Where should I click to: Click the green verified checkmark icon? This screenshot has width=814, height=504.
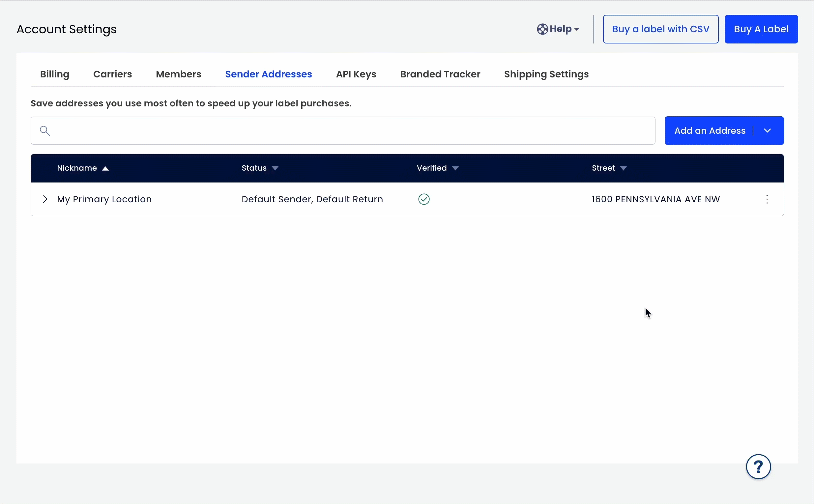tap(424, 199)
